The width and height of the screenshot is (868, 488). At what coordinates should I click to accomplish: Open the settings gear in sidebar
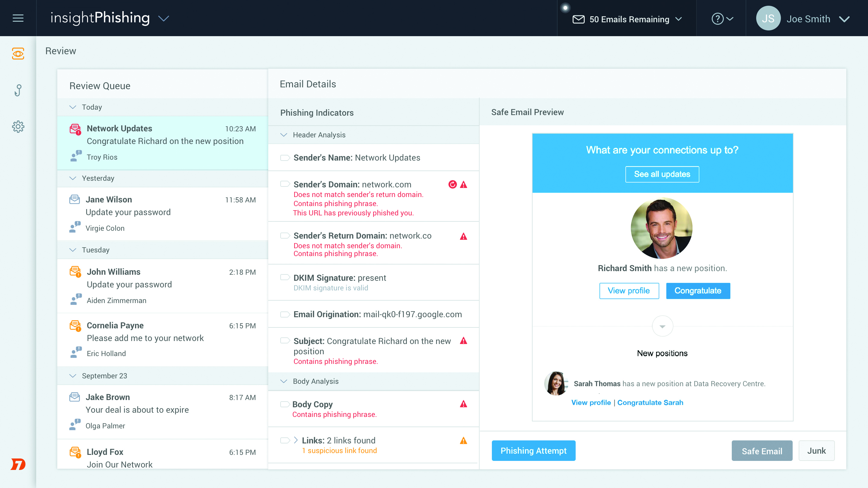18,127
